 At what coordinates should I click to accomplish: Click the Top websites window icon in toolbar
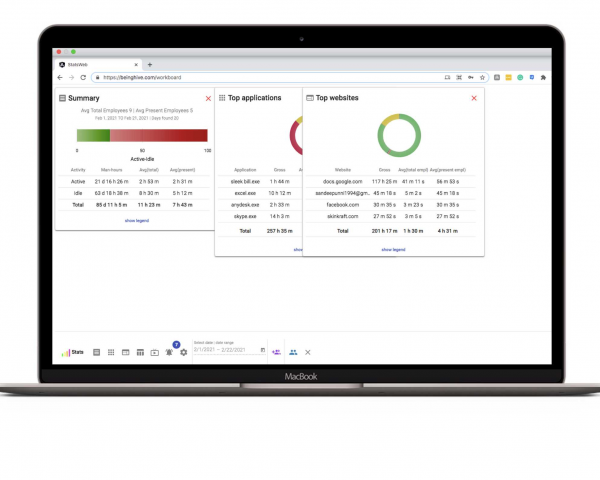[125, 352]
